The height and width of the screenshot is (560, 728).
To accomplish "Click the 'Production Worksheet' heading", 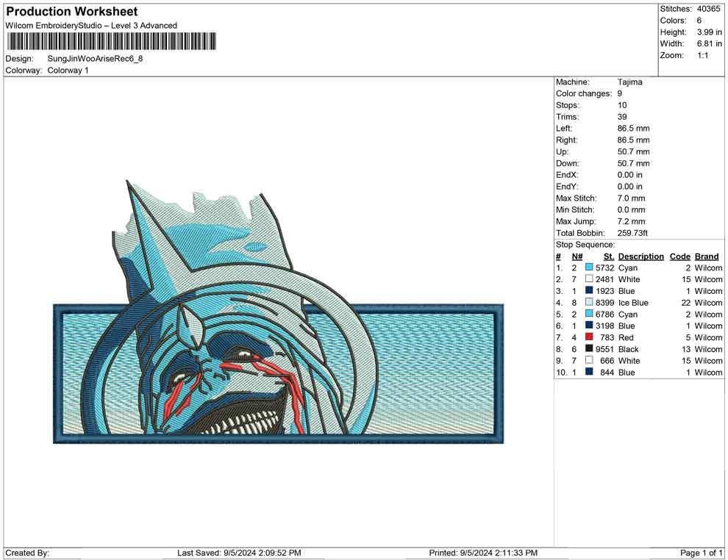I will (72, 11).
